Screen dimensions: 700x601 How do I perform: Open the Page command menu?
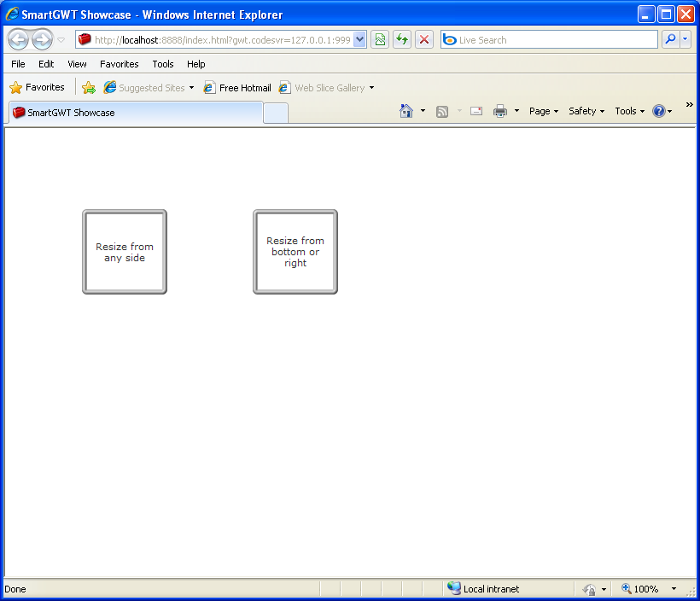pos(544,111)
